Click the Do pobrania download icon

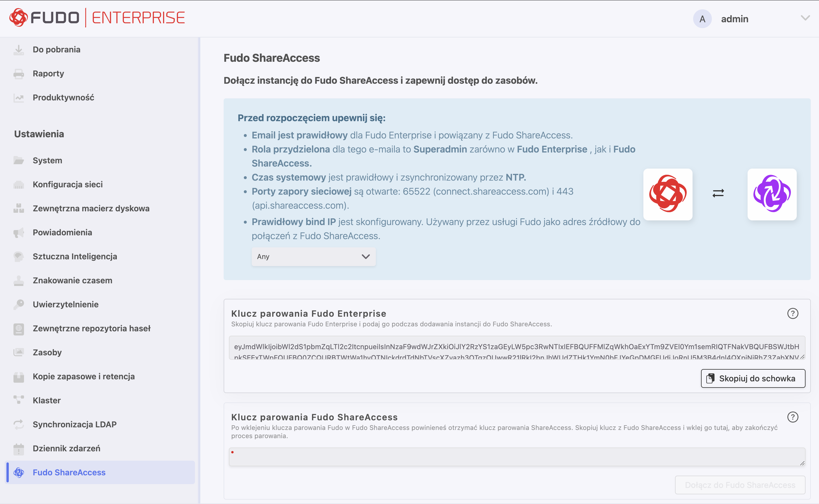(19, 50)
